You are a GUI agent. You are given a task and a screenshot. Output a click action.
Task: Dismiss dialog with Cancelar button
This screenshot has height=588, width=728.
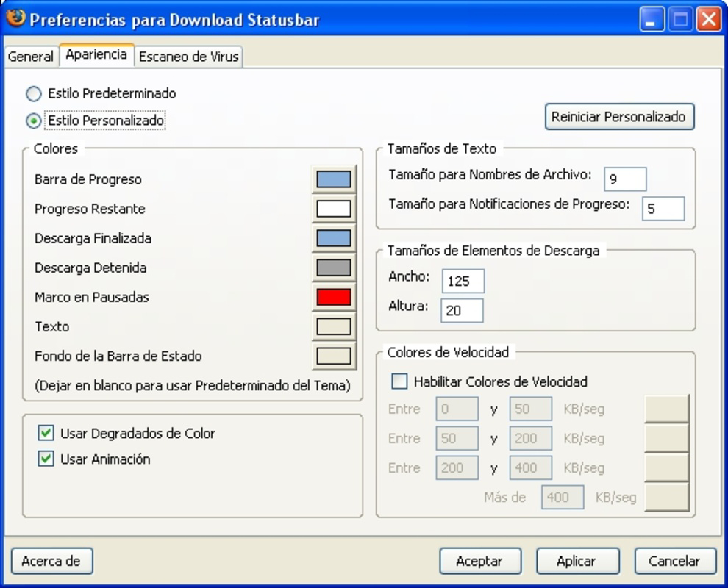(675, 561)
